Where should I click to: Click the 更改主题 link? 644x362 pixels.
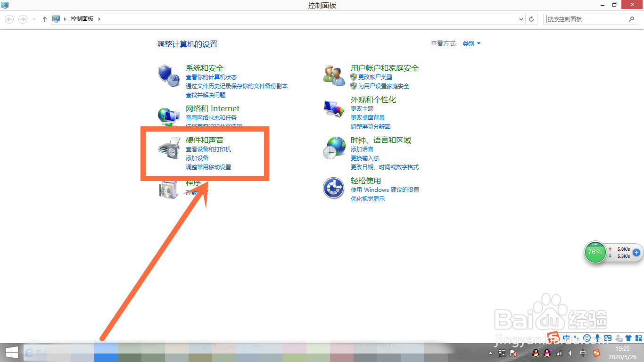tap(362, 108)
